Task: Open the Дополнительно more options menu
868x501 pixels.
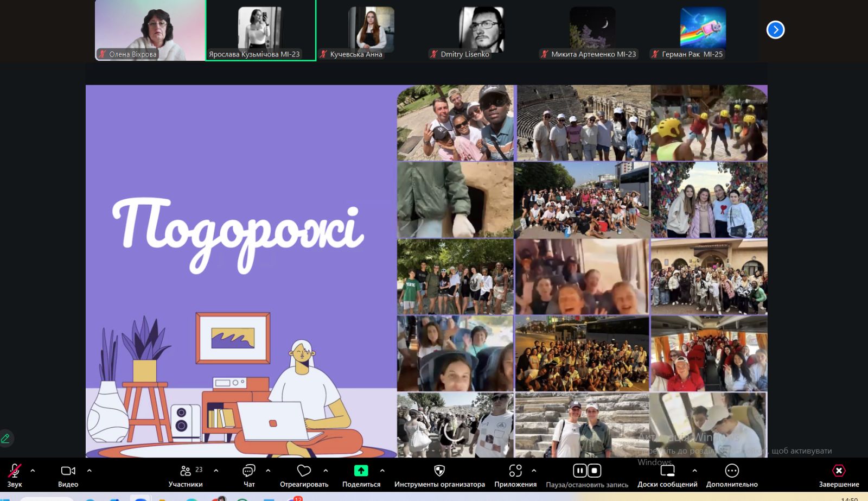Action: [x=731, y=471]
